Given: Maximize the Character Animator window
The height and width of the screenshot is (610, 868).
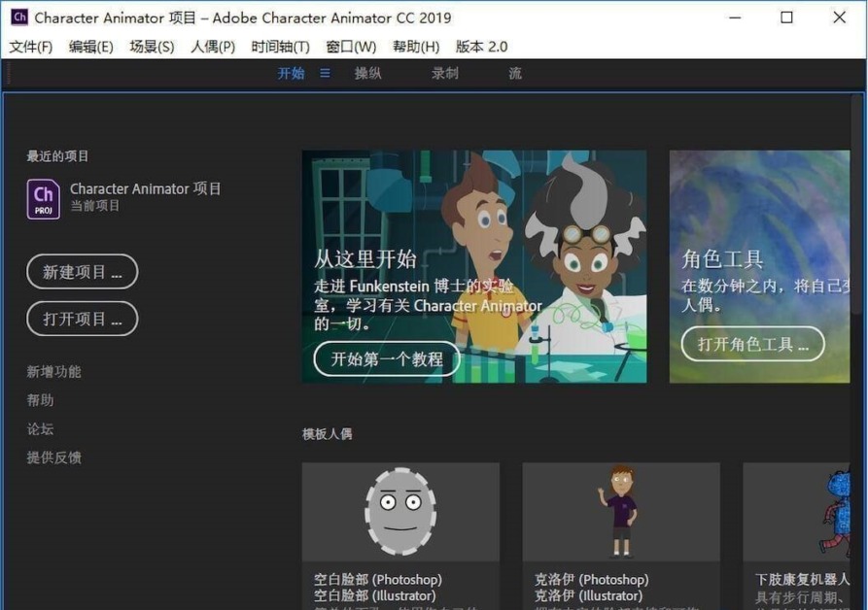Looking at the screenshot, I should [786, 17].
